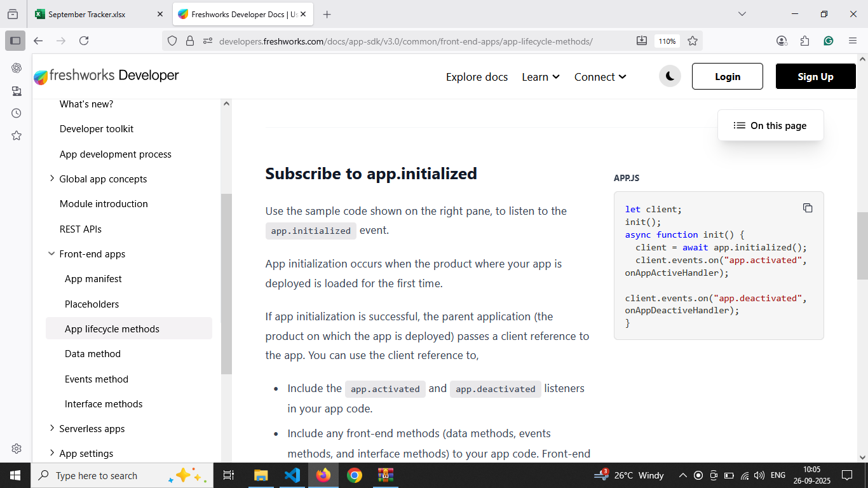The image size is (868, 488).
Task: Bookmark this page with star icon
Action: (x=693, y=41)
